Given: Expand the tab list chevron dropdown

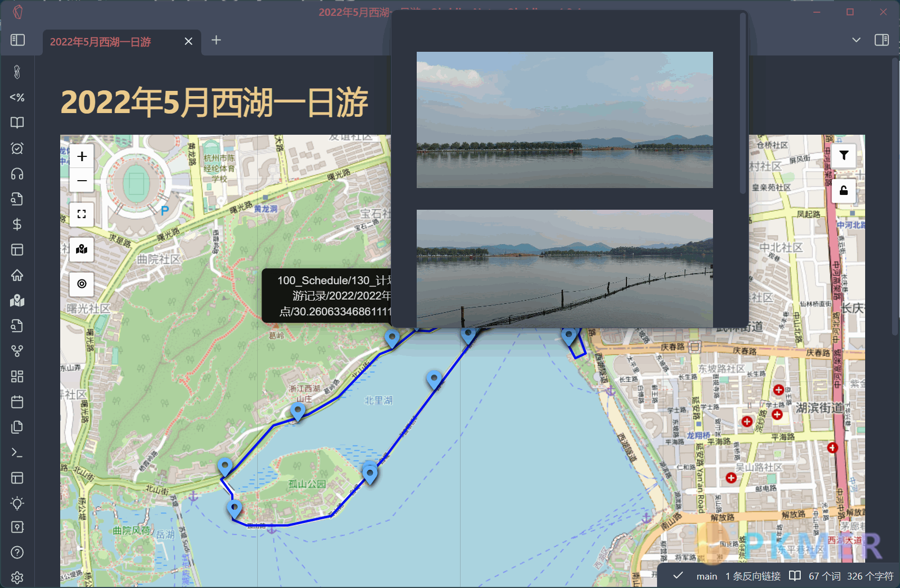Looking at the screenshot, I should (856, 40).
